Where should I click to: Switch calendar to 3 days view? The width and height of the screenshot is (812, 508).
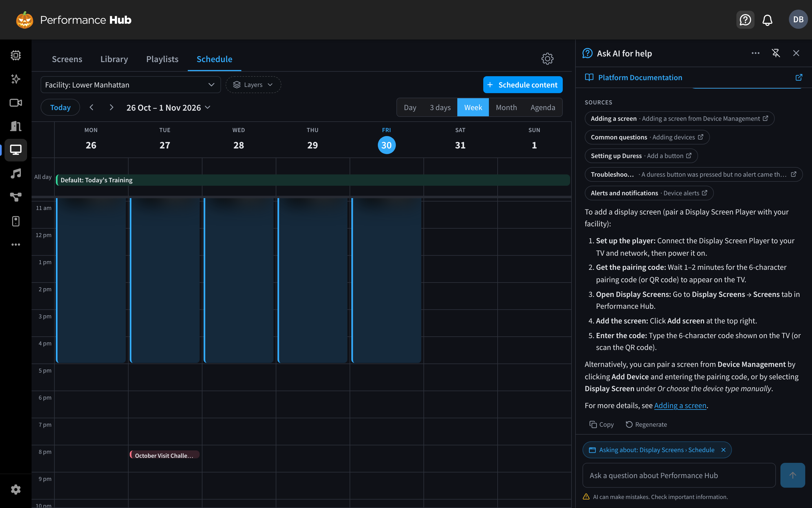(x=440, y=108)
